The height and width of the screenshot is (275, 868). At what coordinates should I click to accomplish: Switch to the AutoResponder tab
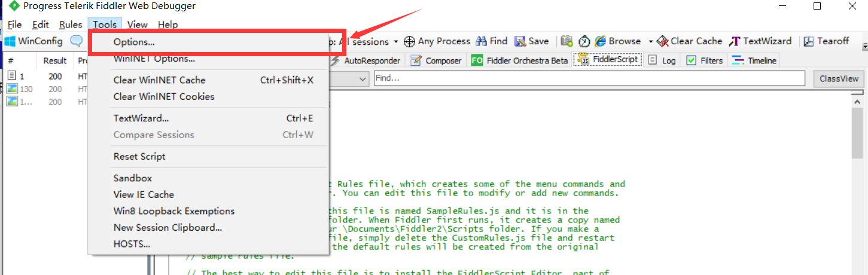point(366,60)
